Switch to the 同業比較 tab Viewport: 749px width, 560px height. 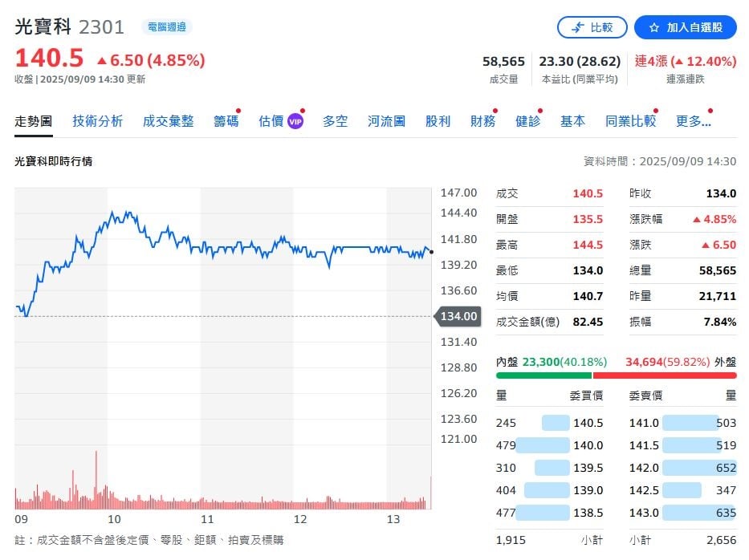pyautogui.click(x=630, y=120)
